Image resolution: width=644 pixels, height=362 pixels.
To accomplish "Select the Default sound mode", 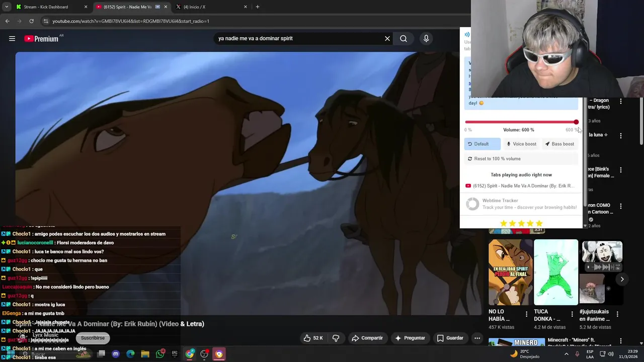I will pos(482,144).
